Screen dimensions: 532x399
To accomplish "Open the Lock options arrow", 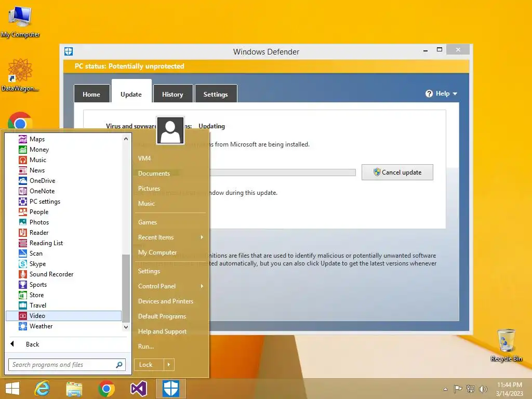I will point(169,365).
